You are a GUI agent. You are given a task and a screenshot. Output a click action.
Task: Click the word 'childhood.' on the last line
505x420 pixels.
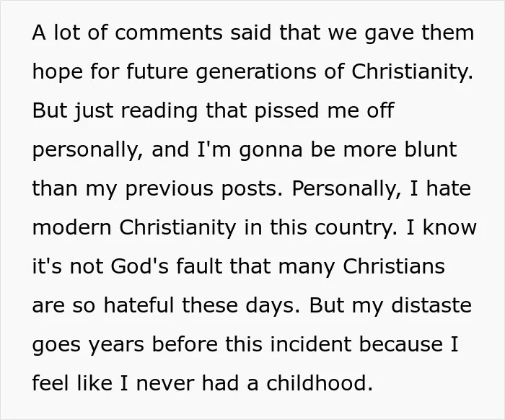click(x=320, y=383)
